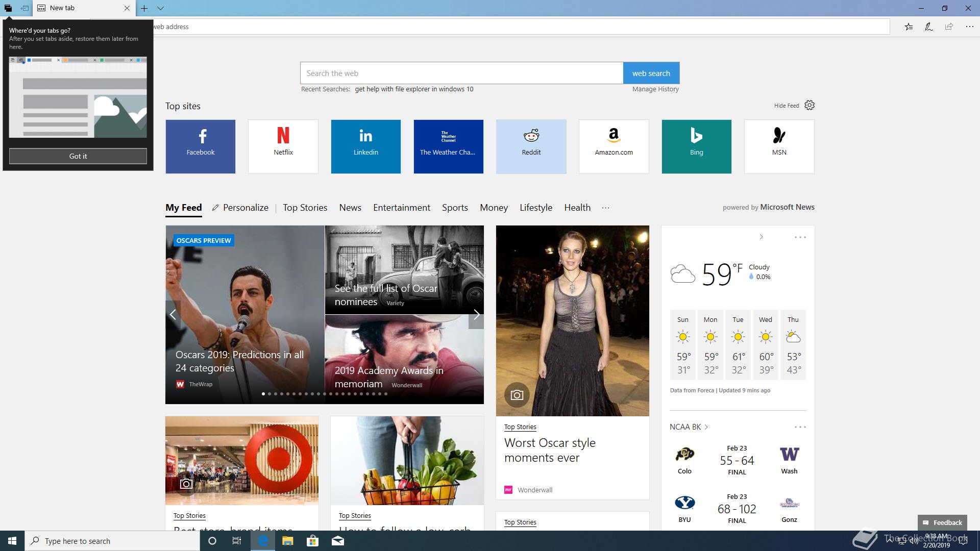Image resolution: width=980 pixels, height=551 pixels.
Task: Open Manage History link
Action: pyautogui.click(x=655, y=89)
